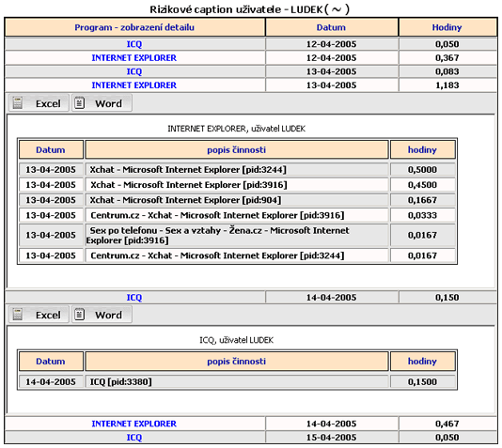Open ICQ entry dated 13-04-2005
Screen dimensions: 502x448
tap(134, 71)
